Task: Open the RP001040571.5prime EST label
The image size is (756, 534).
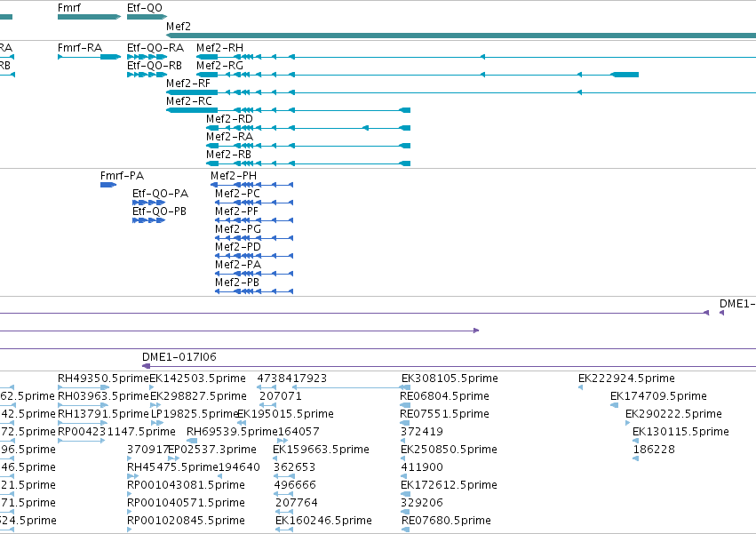Action: pyautogui.click(x=186, y=503)
